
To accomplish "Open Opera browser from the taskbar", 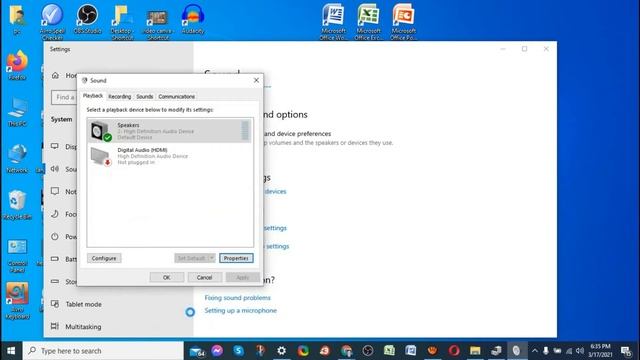I will tap(454, 351).
